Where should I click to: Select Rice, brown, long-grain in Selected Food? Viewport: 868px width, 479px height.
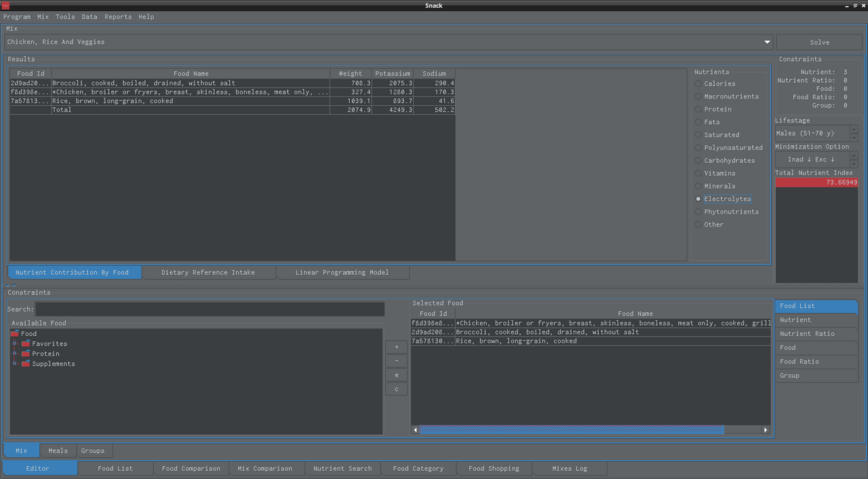tap(591, 341)
